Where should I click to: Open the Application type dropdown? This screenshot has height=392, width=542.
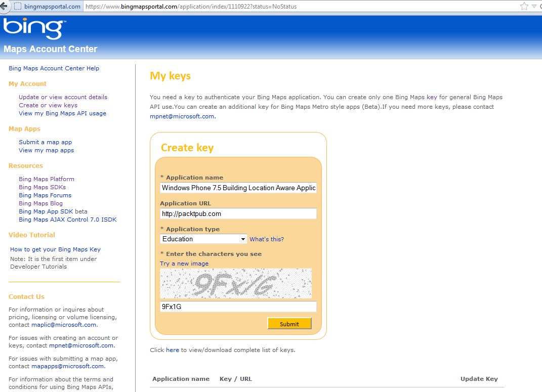click(203, 239)
